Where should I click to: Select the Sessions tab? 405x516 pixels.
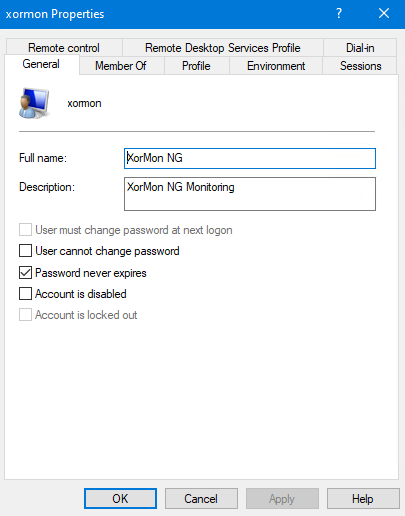pos(360,66)
